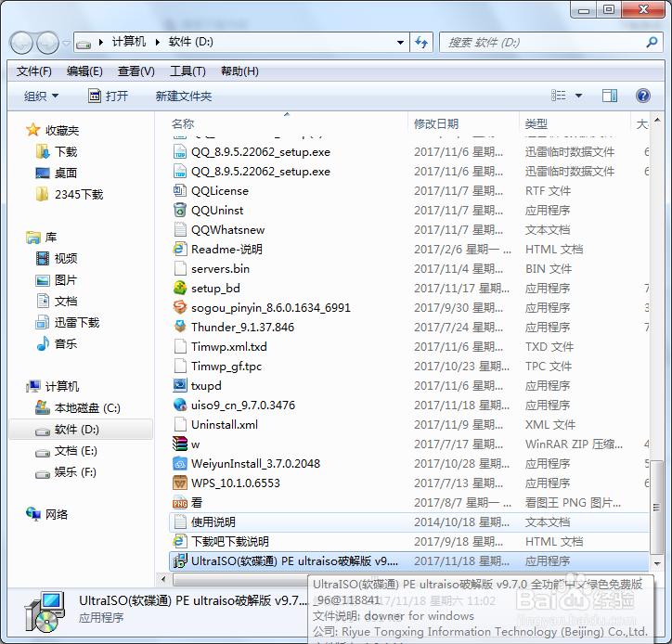The image size is (672, 644).
Task: Click the Forward navigation arrow button
Action: pos(47,43)
